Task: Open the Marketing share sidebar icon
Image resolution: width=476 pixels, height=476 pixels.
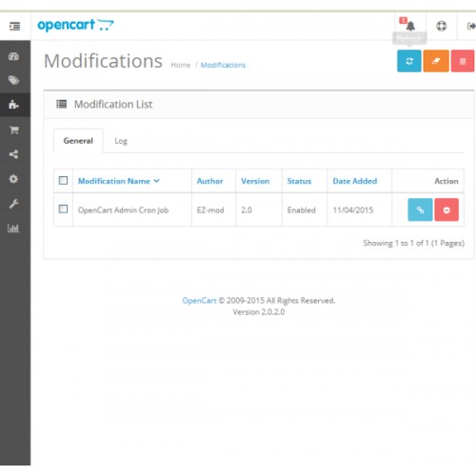Action: tap(13, 154)
